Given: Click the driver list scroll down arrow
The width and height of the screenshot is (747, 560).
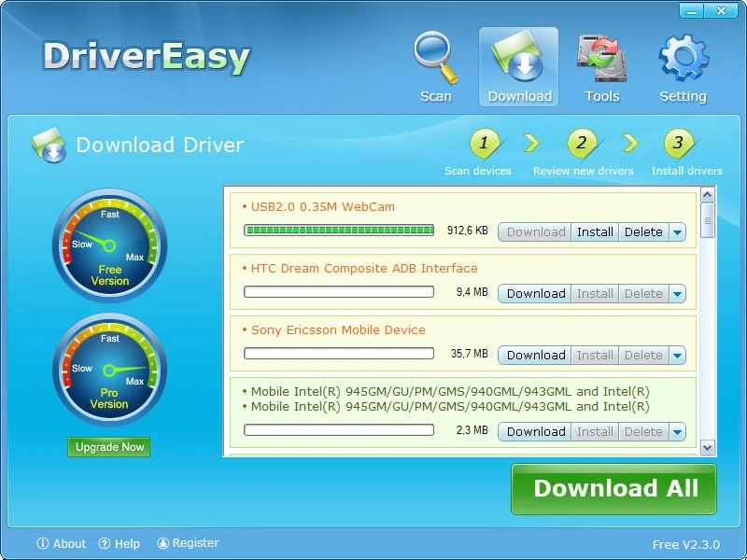Looking at the screenshot, I should (x=708, y=448).
